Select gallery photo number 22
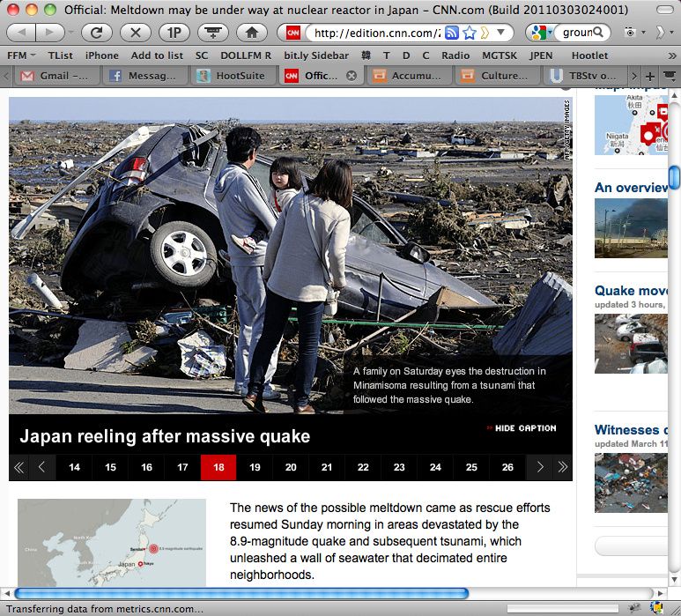 (x=363, y=467)
